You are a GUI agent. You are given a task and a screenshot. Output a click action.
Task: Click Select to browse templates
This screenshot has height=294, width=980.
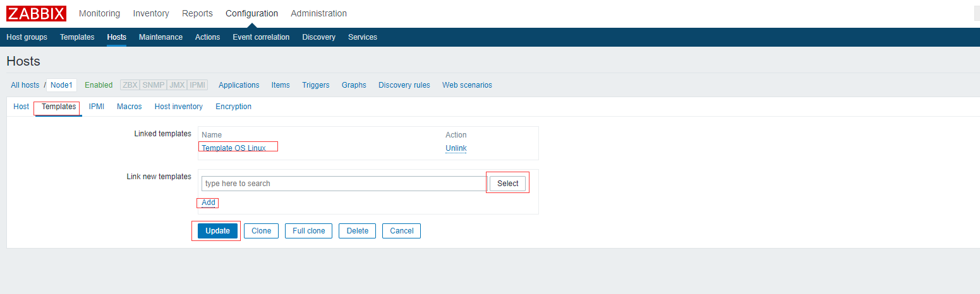508,184
